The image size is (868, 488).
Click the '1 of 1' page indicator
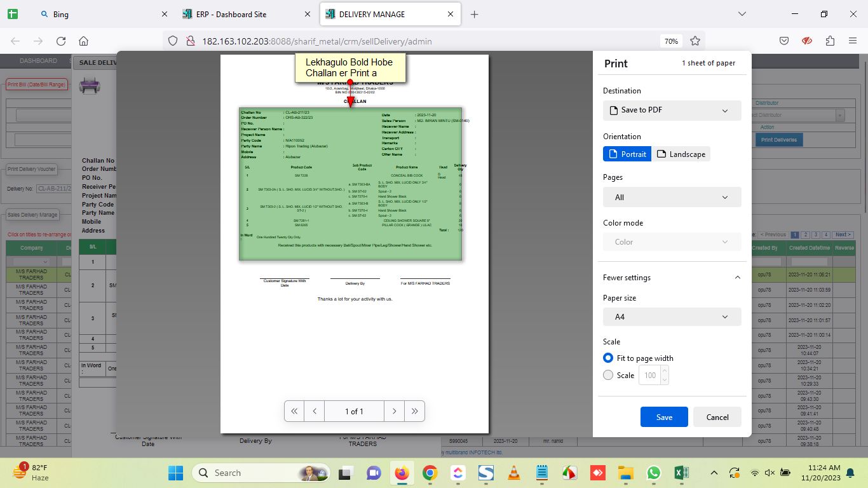(x=354, y=411)
